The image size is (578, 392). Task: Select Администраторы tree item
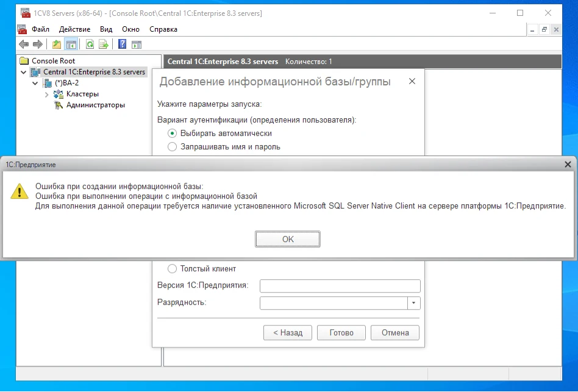pyautogui.click(x=96, y=105)
